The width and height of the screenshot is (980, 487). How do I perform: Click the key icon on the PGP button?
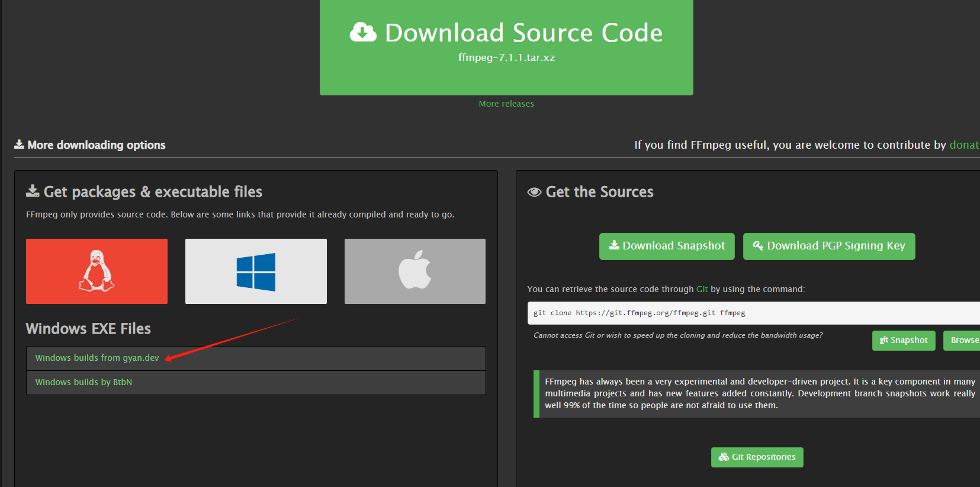[758, 245]
